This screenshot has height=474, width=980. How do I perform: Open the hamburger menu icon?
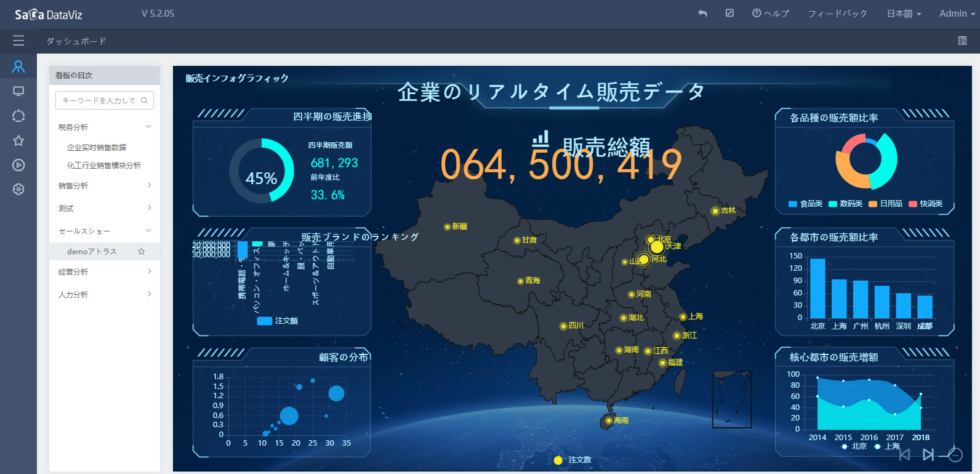coord(18,41)
